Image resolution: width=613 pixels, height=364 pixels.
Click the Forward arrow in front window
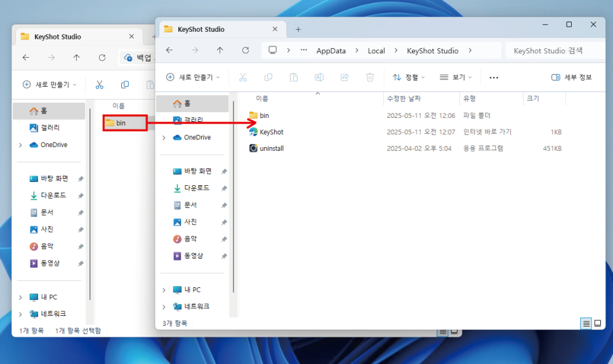(195, 50)
